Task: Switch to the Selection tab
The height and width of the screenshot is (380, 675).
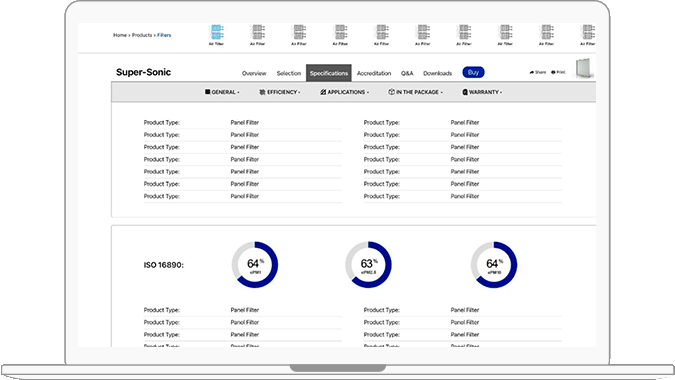Action: (x=288, y=73)
